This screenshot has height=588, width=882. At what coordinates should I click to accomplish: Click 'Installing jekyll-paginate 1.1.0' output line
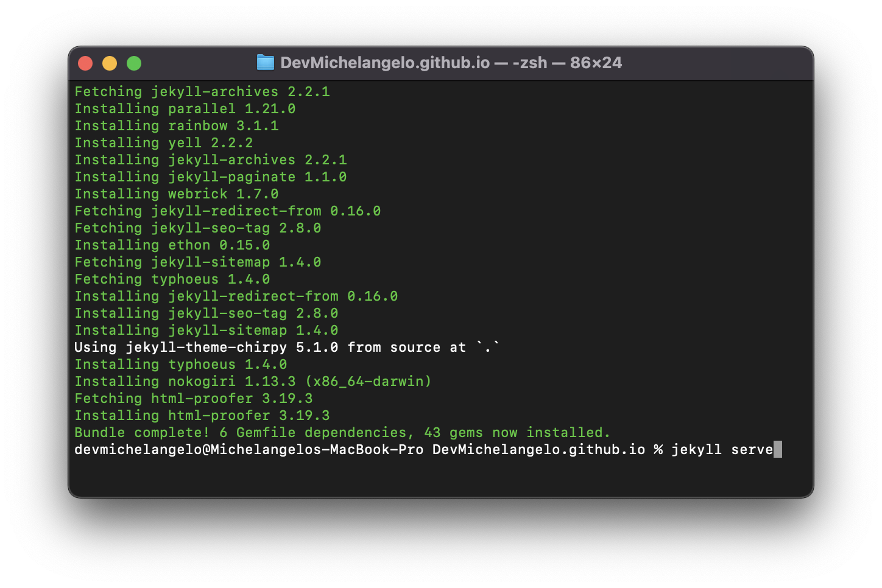[210, 177]
